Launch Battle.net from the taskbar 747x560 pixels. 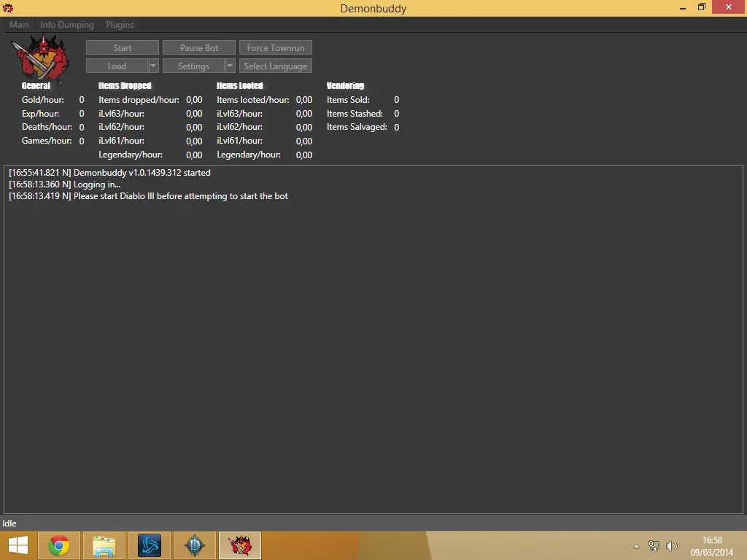point(150,545)
